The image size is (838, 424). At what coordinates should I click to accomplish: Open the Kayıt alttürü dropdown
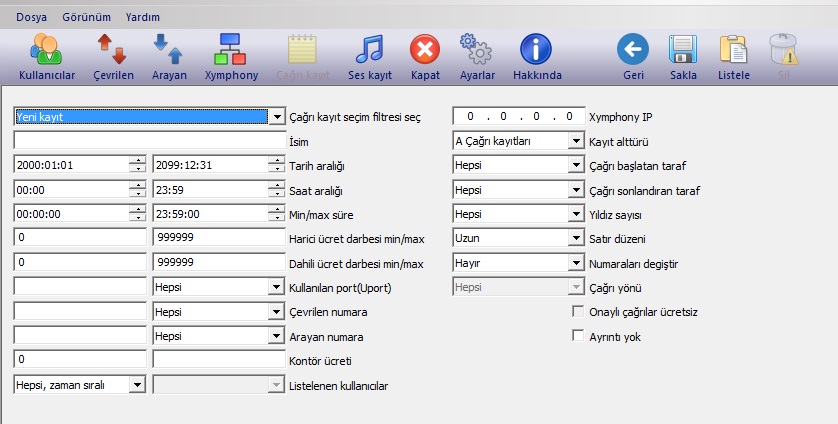(x=575, y=141)
